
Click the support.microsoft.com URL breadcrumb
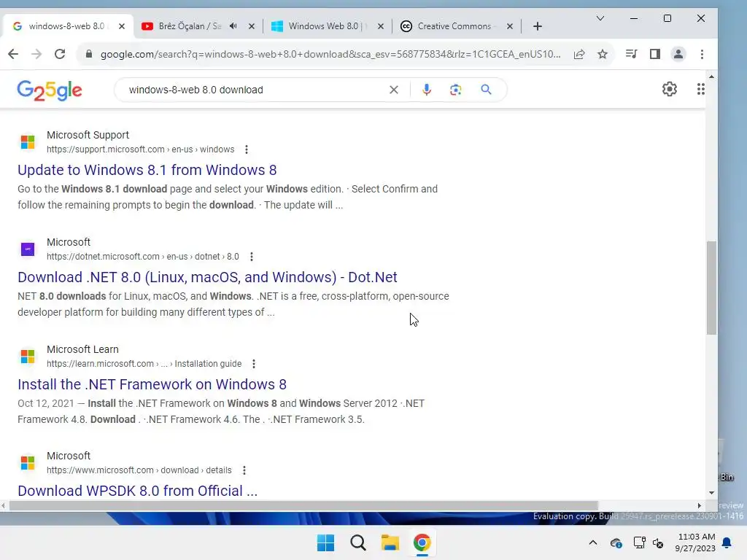[141, 149]
